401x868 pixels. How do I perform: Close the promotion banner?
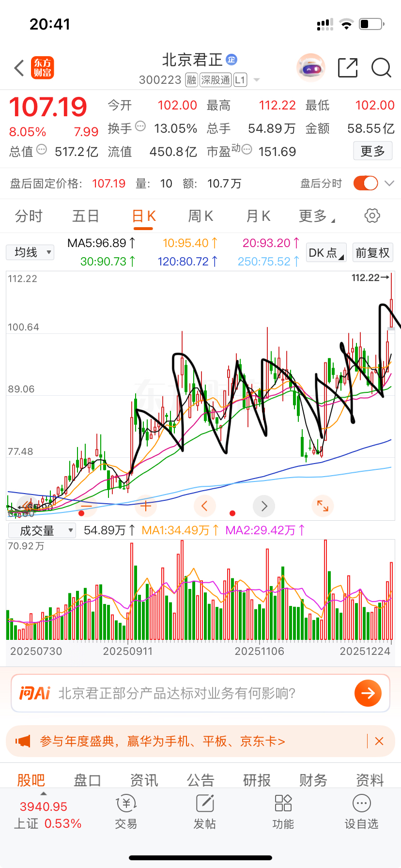click(379, 741)
